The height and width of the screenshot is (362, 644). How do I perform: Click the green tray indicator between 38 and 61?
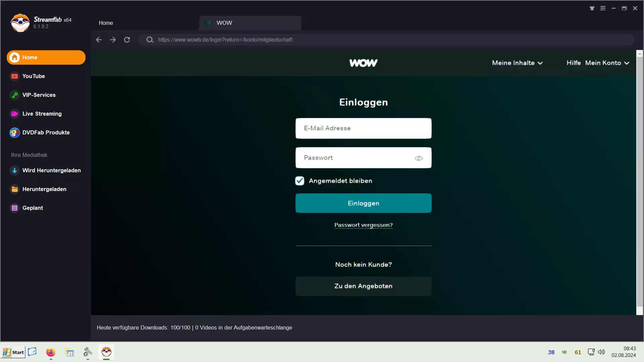click(x=564, y=352)
